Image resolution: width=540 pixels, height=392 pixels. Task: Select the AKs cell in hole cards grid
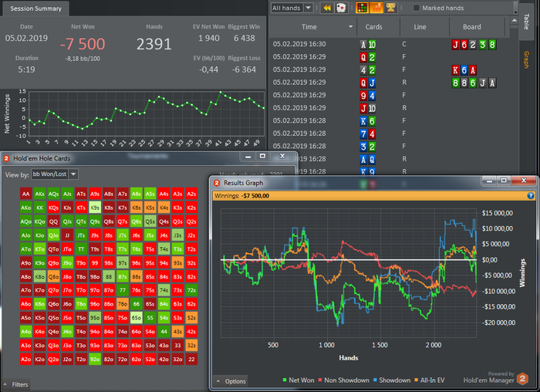39,194
